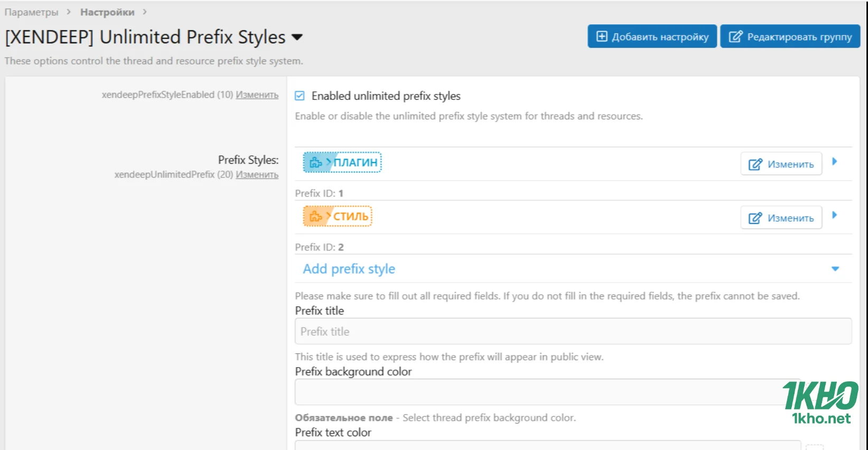The width and height of the screenshot is (868, 450).
Task: Click the blue puzzle icon in ПЛАГИН badge
Action: tap(315, 163)
